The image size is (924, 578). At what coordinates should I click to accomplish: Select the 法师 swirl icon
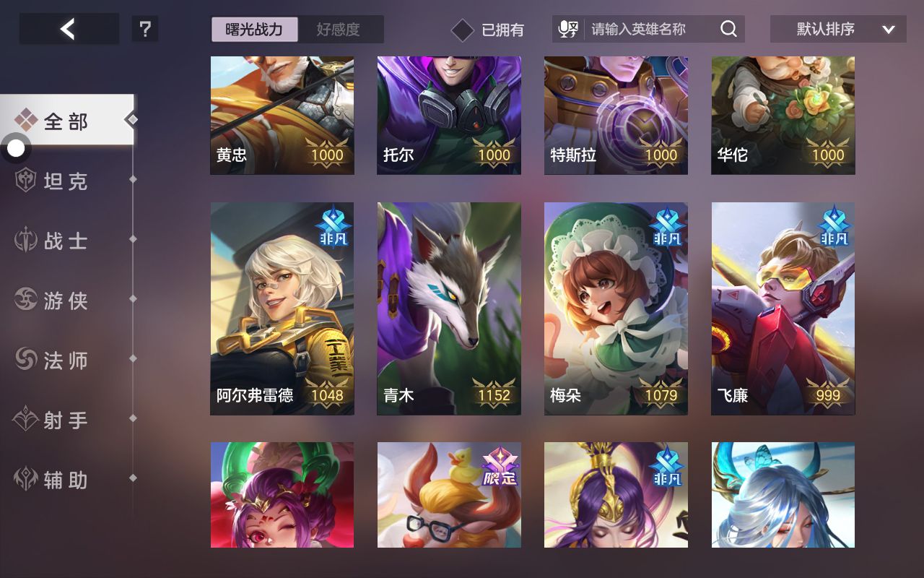point(25,359)
